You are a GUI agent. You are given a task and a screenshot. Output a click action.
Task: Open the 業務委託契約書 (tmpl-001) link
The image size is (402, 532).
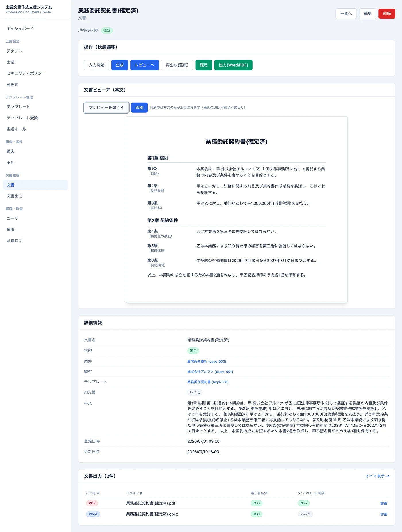point(208,382)
